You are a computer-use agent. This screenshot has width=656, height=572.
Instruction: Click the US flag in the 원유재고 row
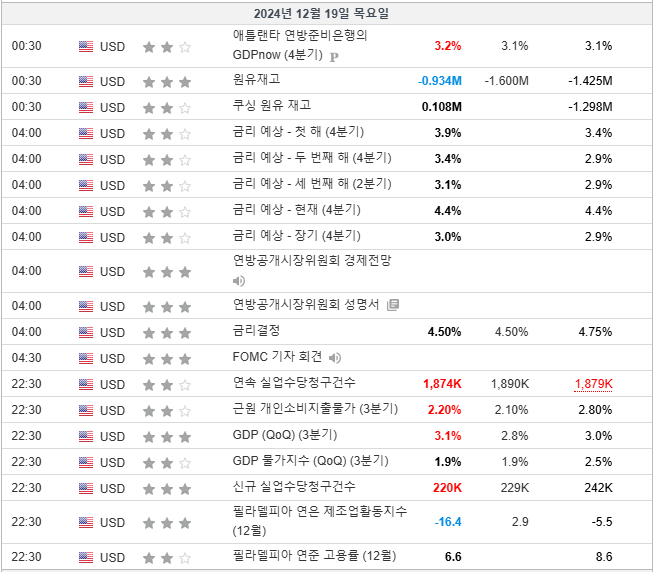(x=86, y=81)
